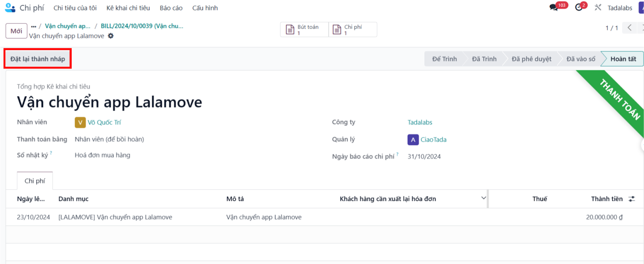The width and height of the screenshot is (644, 264).
Task: Open employee Võ Quốc Trí link
Action: (104, 122)
